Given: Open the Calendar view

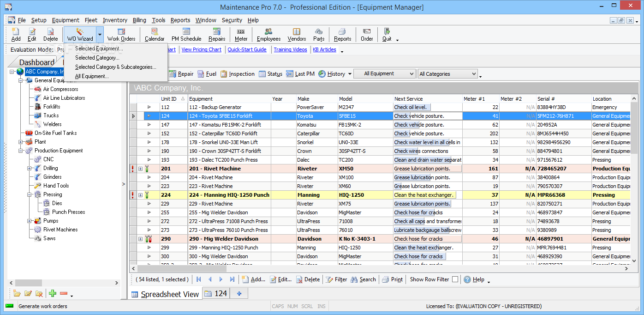Looking at the screenshot, I should click(155, 34).
